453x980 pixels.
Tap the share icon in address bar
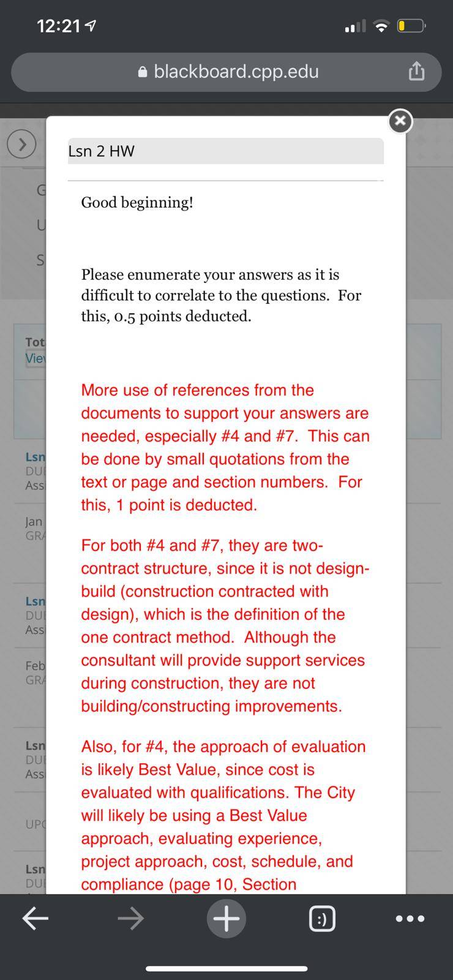416,71
